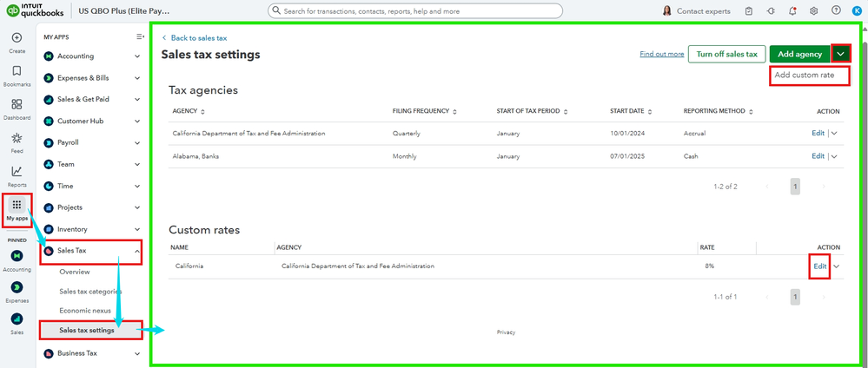Open Bookmarks in left rail
The height and width of the screenshot is (368, 868).
pos(17,71)
